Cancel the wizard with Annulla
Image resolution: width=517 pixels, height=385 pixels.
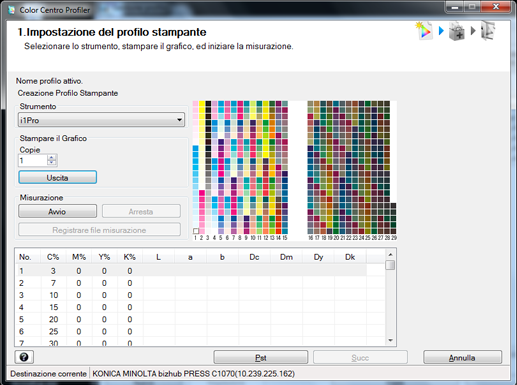click(x=462, y=357)
